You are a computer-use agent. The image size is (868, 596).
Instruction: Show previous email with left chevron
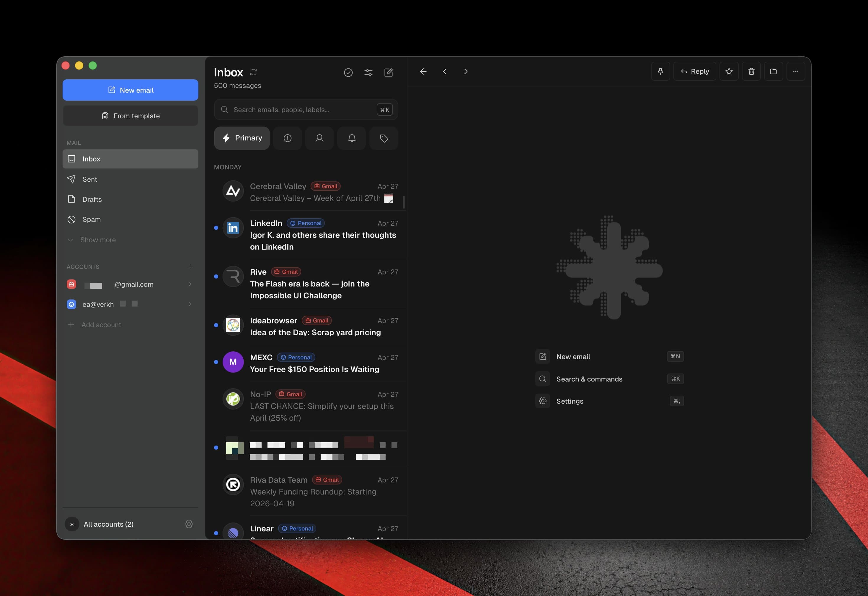[445, 71]
